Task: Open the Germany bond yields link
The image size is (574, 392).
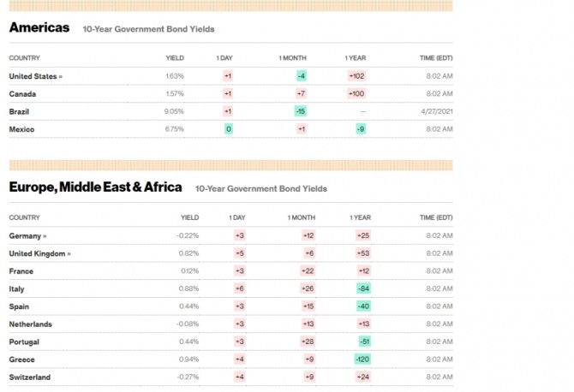Action: pyautogui.click(x=27, y=235)
